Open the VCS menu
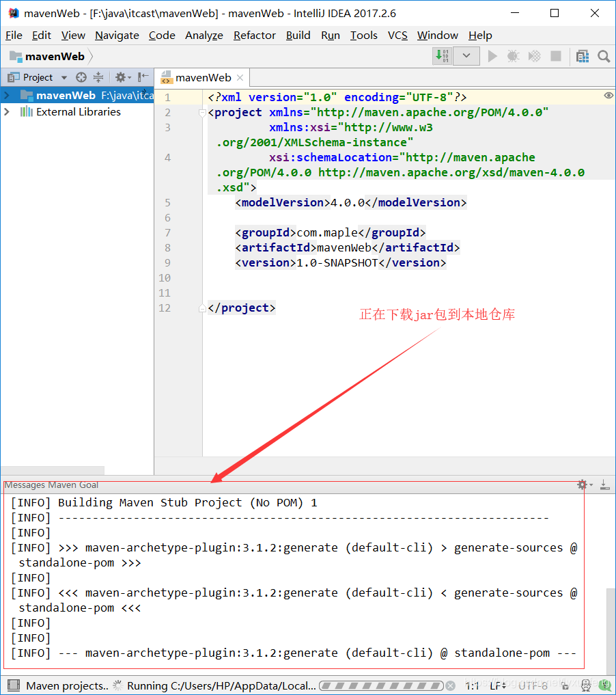The width and height of the screenshot is (616, 695). (x=397, y=36)
